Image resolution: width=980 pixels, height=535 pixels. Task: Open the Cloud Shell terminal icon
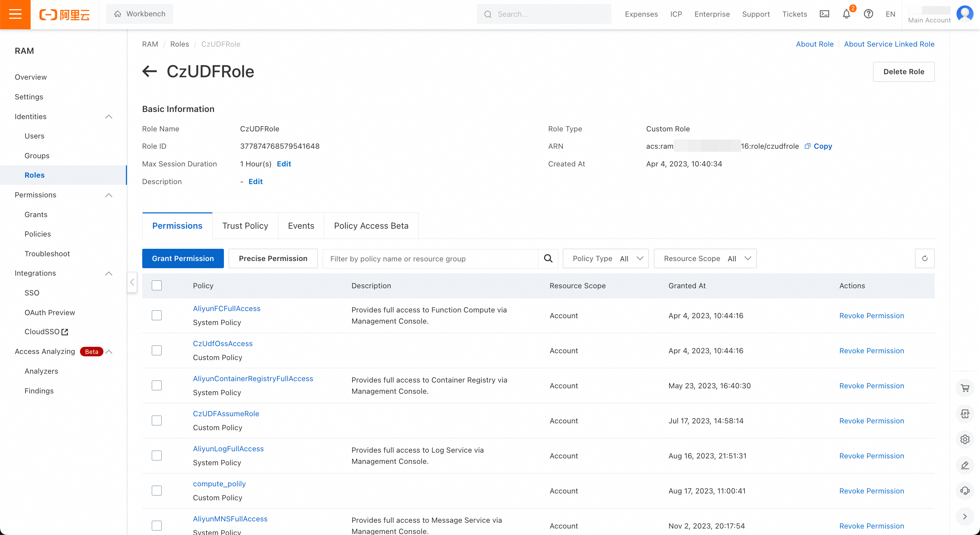[824, 14]
